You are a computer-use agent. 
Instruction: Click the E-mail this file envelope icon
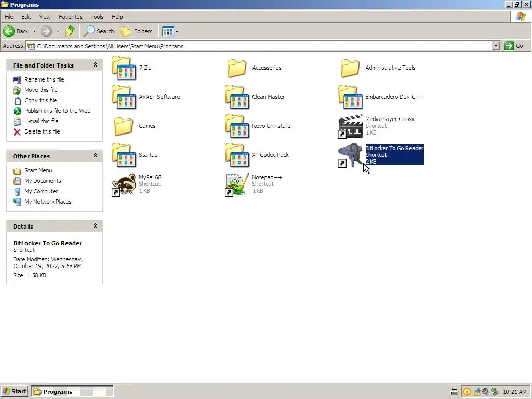point(17,122)
